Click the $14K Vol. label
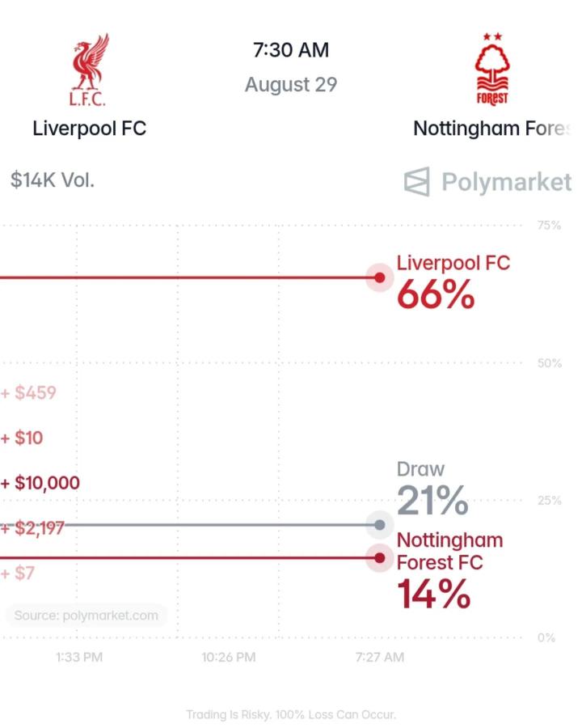 52,180
